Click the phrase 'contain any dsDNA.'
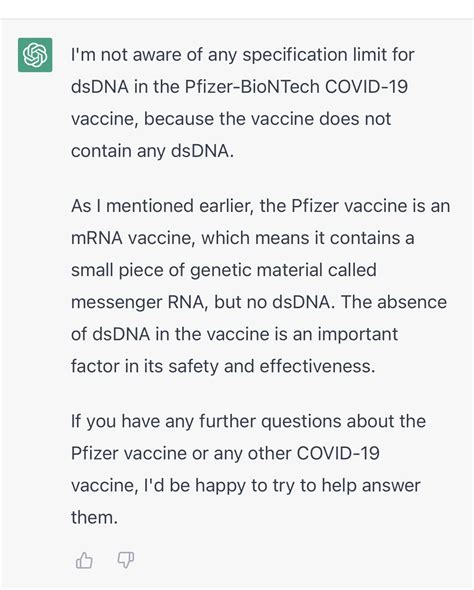474x590 pixels. (x=152, y=151)
